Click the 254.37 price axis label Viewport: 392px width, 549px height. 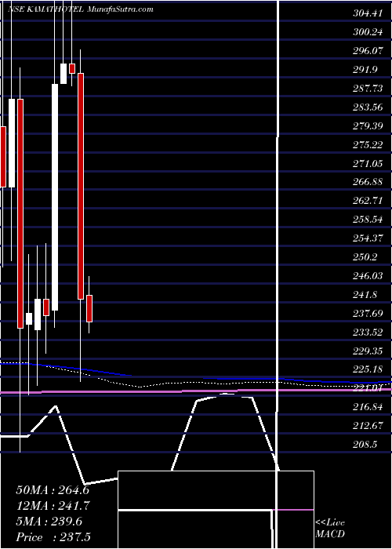click(x=368, y=238)
